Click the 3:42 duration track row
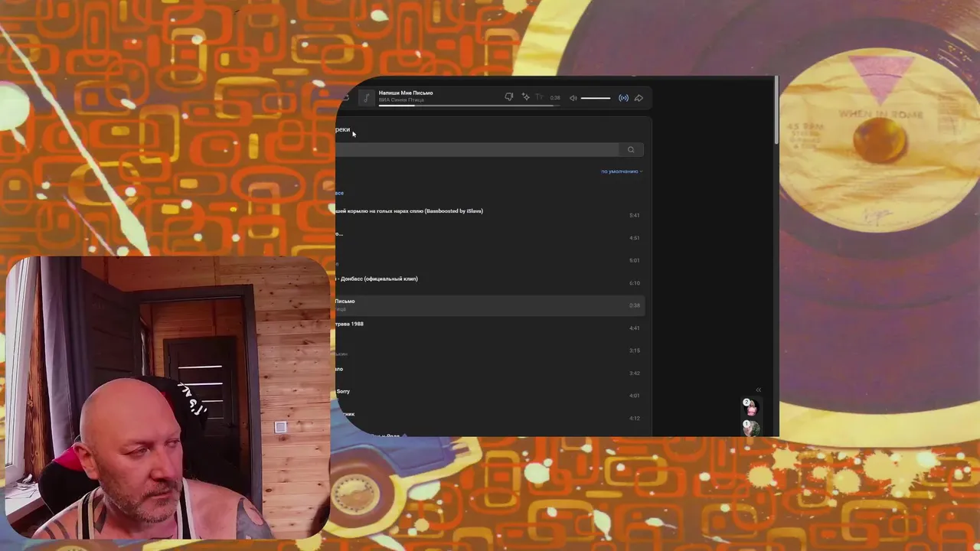Image resolution: width=980 pixels, height=551 pixels. pos(490,373)
